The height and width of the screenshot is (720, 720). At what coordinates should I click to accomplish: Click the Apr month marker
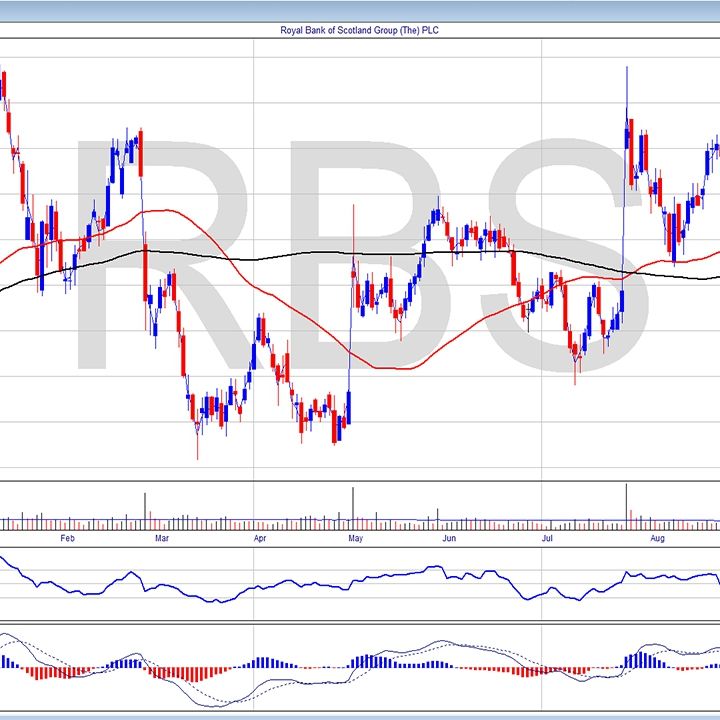[260, 539]
